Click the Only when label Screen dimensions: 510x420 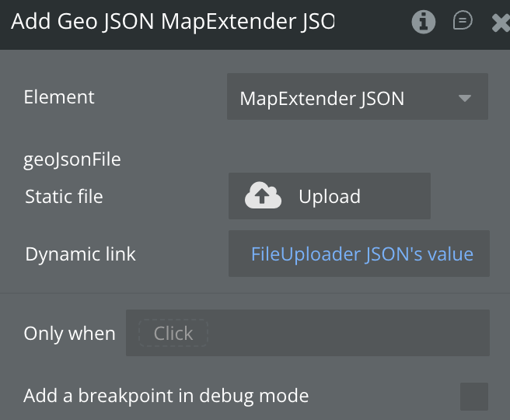(69, 334)
